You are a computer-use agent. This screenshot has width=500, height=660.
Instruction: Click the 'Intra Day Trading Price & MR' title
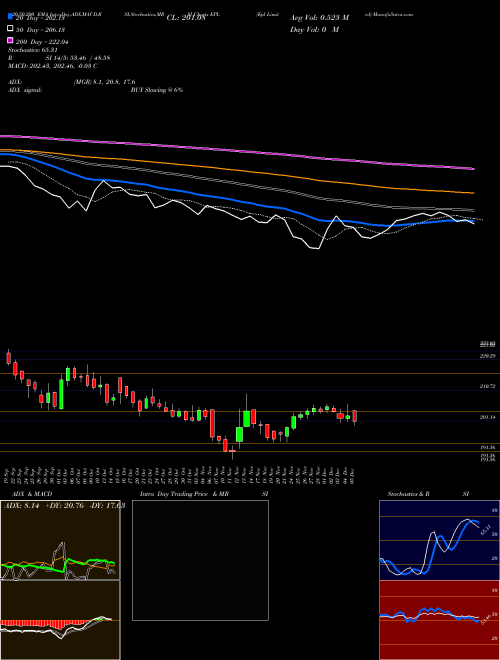point(184,494)
